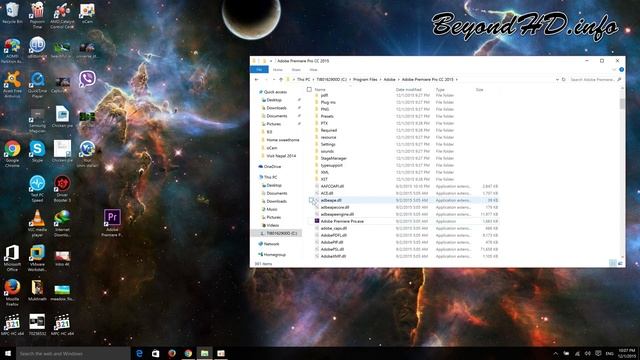640x360 pixels.
Task: Launch Popcorn Time from the desktop
Action: click(x=37, y=15)
